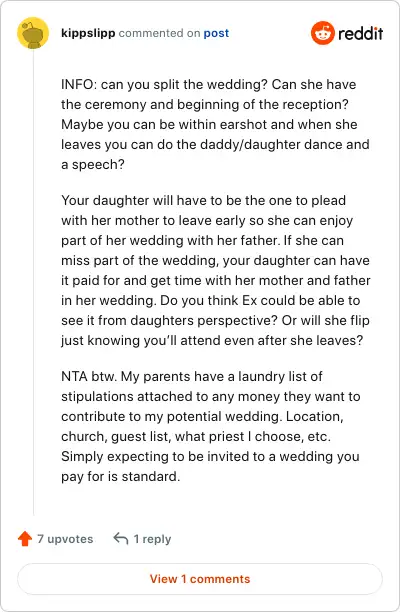Click the line "pay for is standard."
The width and height of the screenshot is (400, 612).
[121, 477]
